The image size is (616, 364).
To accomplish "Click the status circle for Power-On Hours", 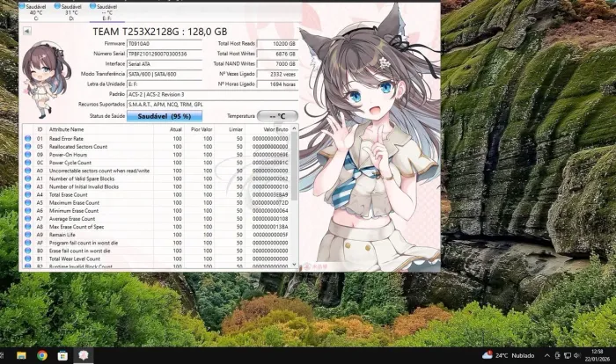I will click(28, 155).
